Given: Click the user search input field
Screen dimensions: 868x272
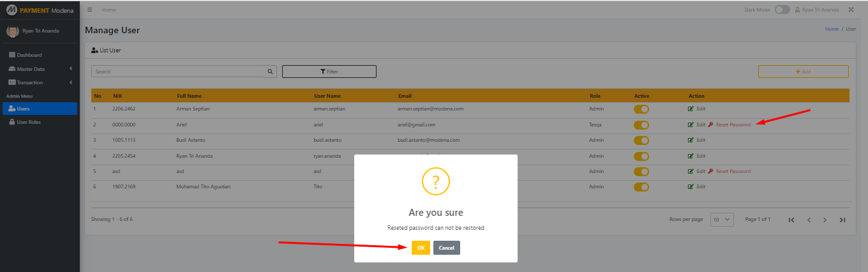Looking at the screenshot, I should (x=177, y=72).
